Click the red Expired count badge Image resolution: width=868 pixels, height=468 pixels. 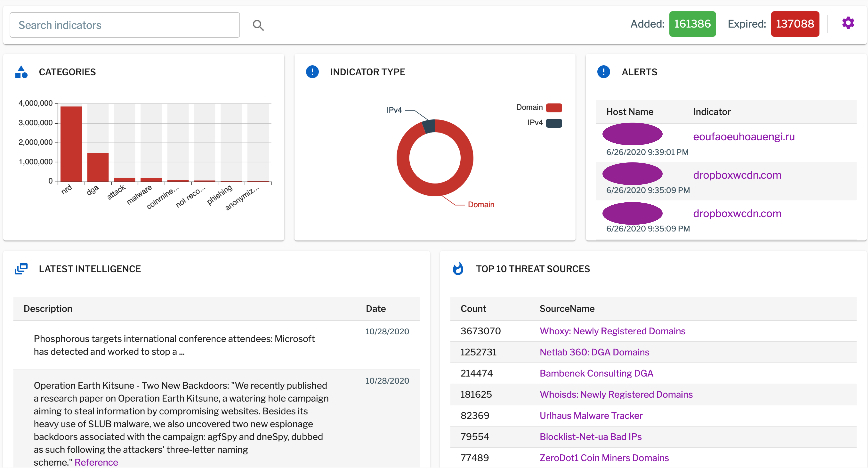795,24
